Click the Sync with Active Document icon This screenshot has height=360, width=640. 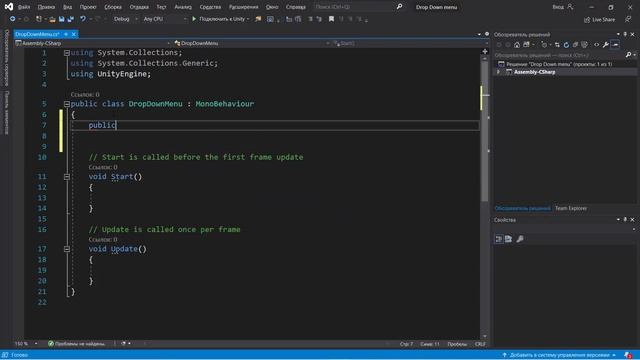(557, 45)
